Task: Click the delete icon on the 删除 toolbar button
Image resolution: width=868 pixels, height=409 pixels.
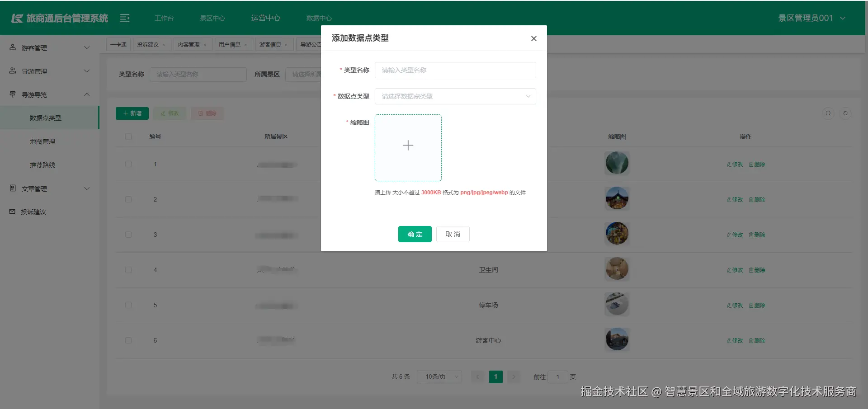Action: pos(200,113)
